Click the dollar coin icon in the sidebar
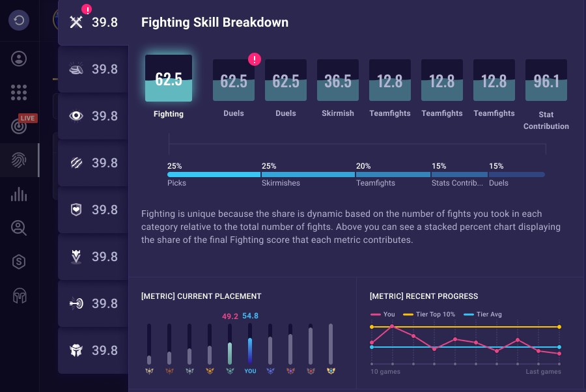This screenshot has height=392, width=586. pyautogui.click(x=19, y=262)
